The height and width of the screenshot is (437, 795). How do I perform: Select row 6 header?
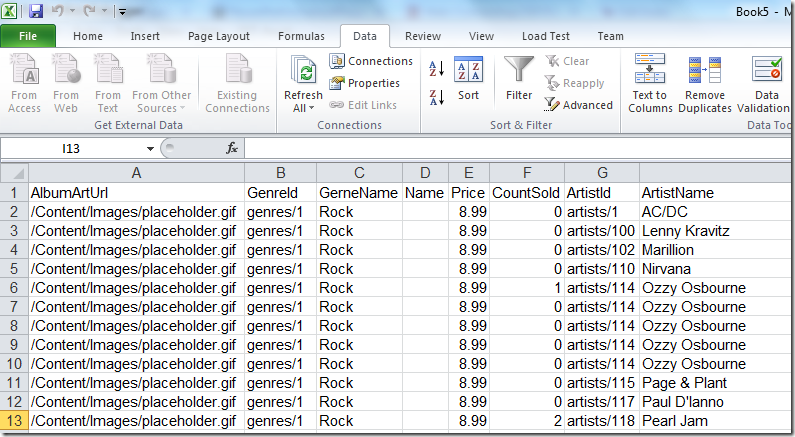coord(14,288)
